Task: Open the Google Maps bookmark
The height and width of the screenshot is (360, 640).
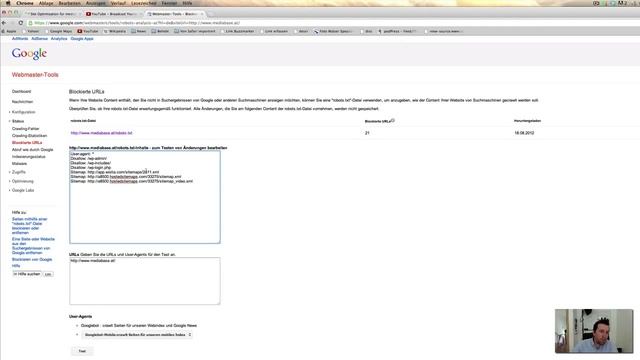Action: (59, 31)
